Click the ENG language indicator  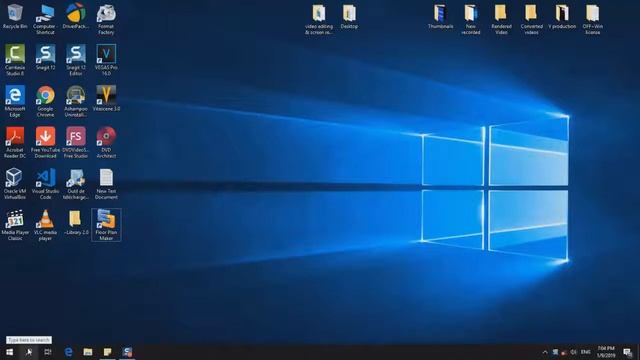(586, 352)
